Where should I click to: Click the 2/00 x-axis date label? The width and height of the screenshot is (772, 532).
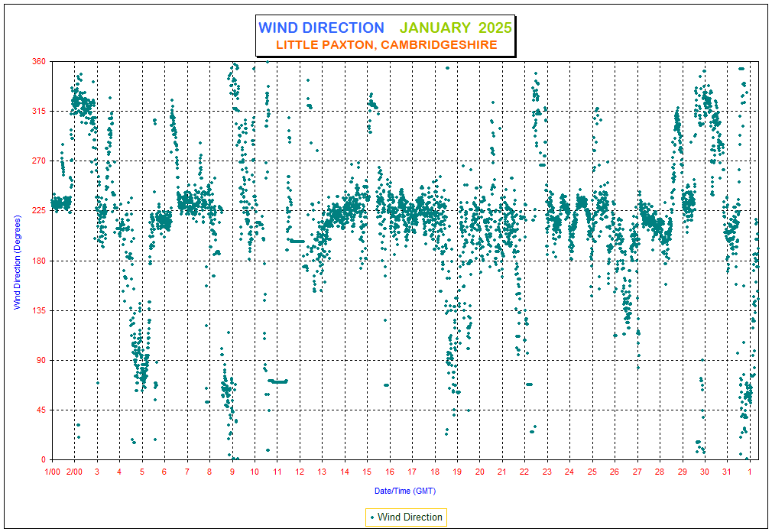click(74, 472)
